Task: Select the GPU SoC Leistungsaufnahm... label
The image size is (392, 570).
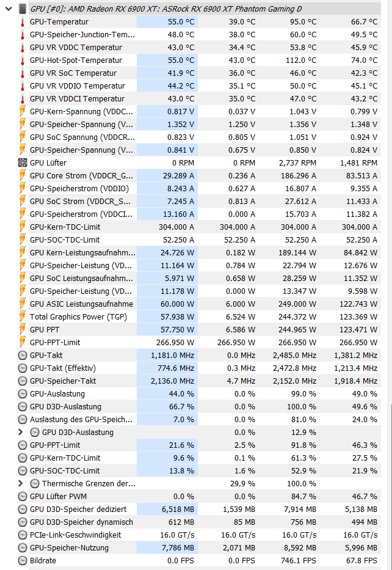Action: point(81,279)
